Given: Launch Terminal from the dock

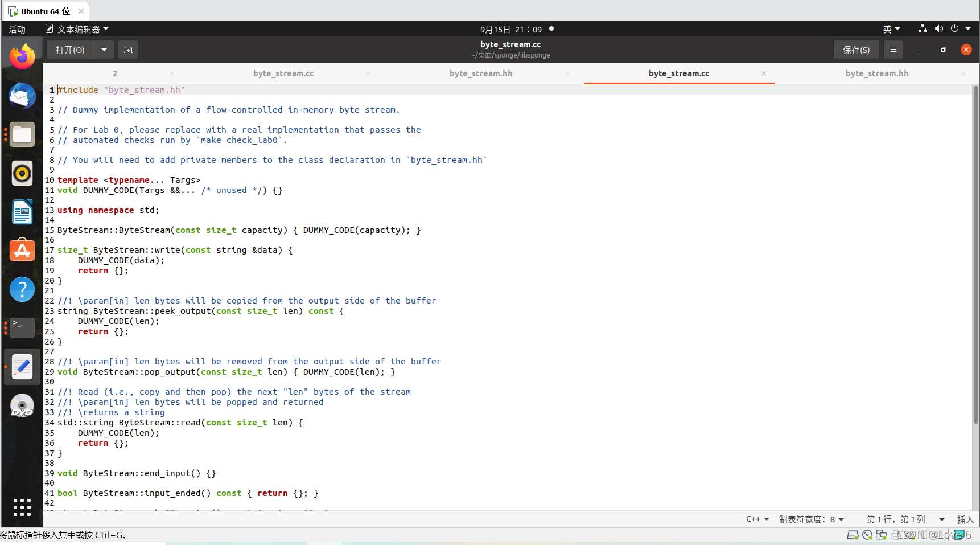Looking at the screenshot, I should pyautogui.click(x=22, y=328).
